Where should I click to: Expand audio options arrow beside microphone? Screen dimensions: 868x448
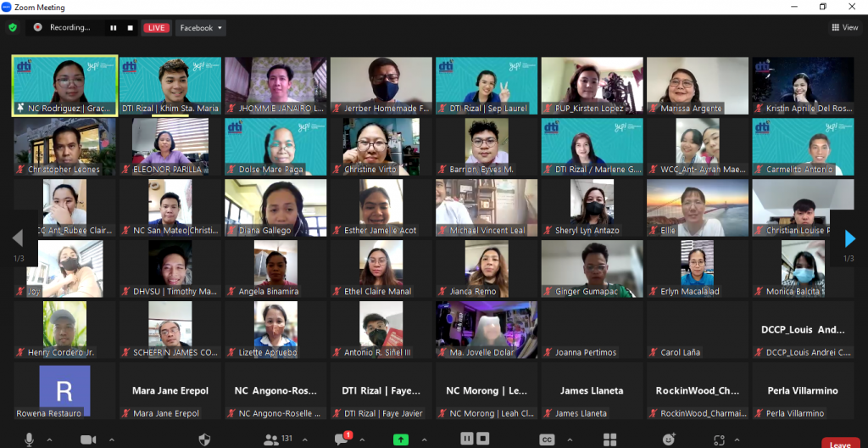49,440
